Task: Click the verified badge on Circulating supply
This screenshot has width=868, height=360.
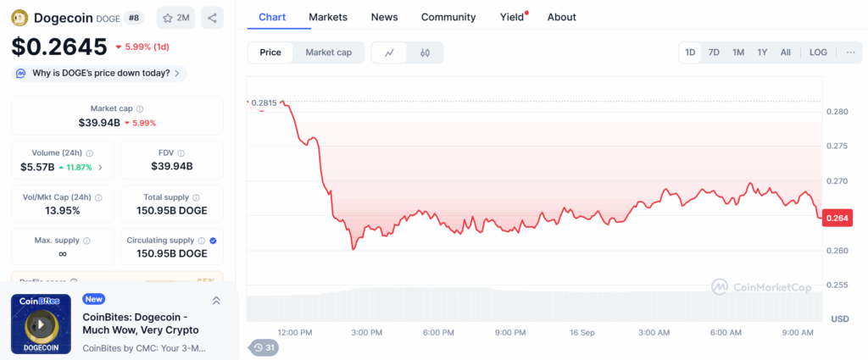Action: (x=213, y=241)
